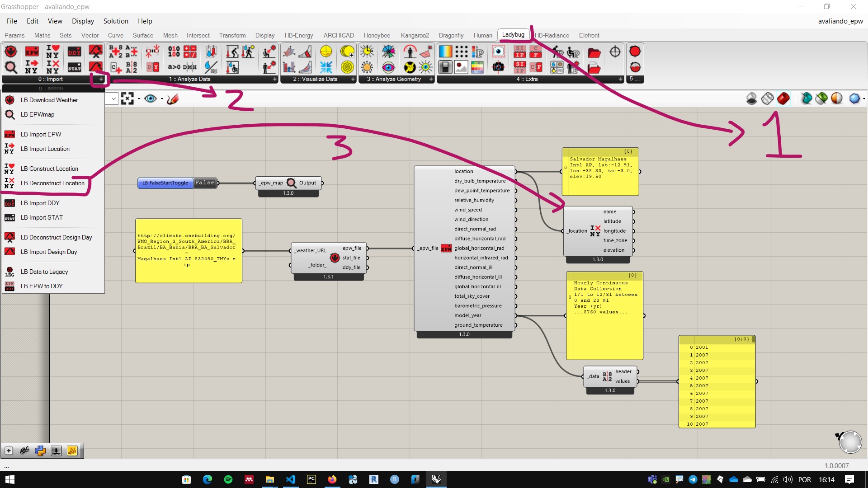Click the sunpath yellow sphere ribbon icon
This screenshot has width=868, height=488.
point(326,52)
